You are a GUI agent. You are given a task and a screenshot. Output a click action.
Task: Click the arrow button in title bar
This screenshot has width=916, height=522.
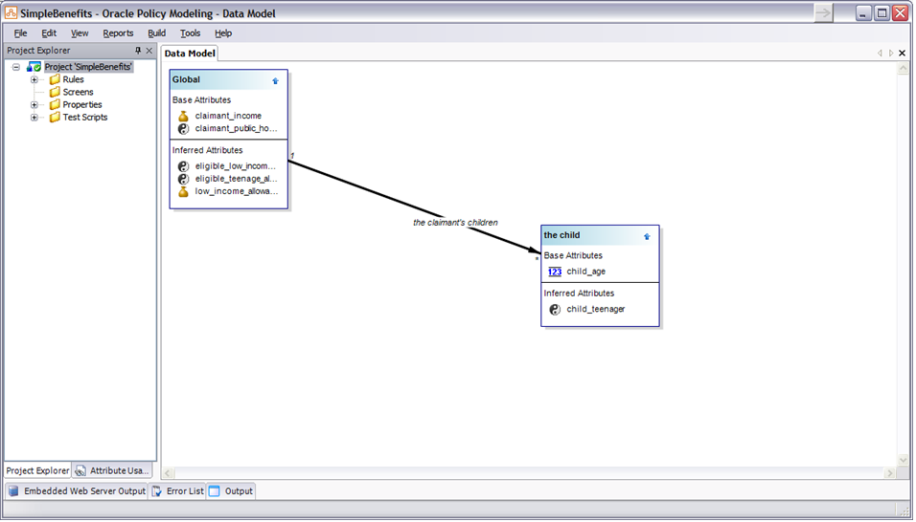point(823,13)
